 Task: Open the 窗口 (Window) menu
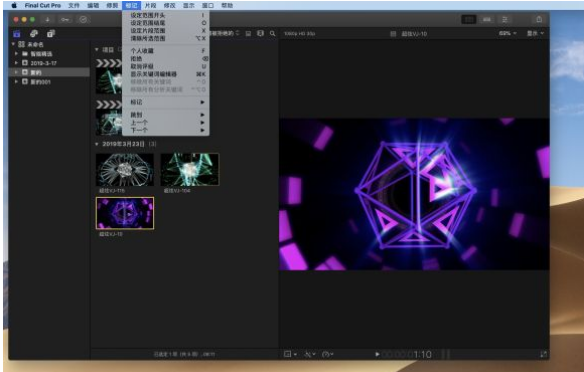tap(208, 5)
